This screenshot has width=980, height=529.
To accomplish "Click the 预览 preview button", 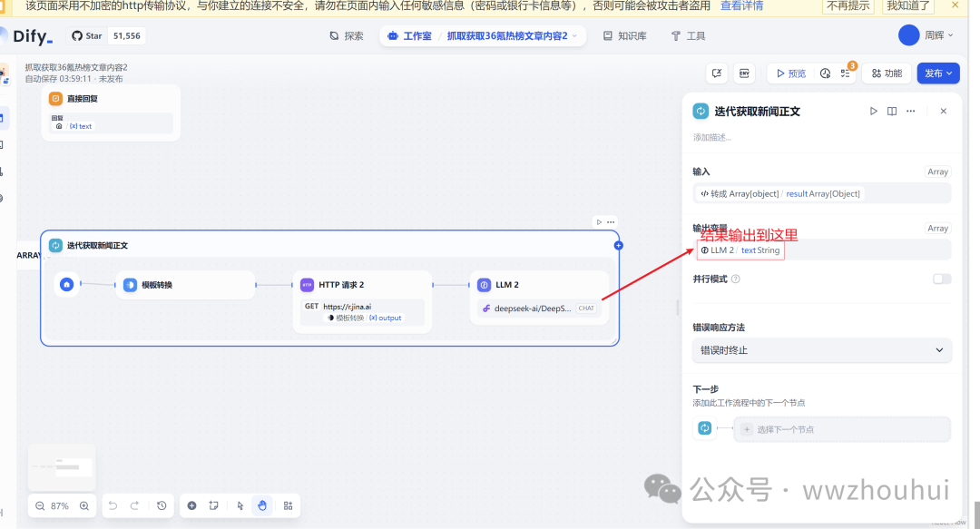I will [790, 73].
